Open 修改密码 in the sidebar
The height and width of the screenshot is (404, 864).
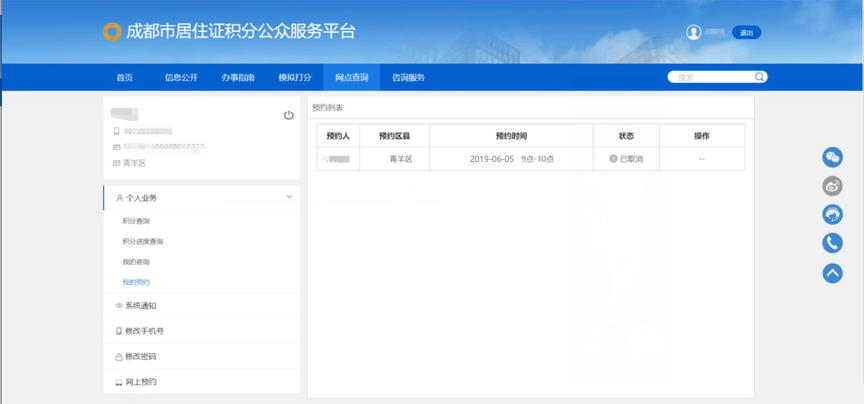[140, 356]
